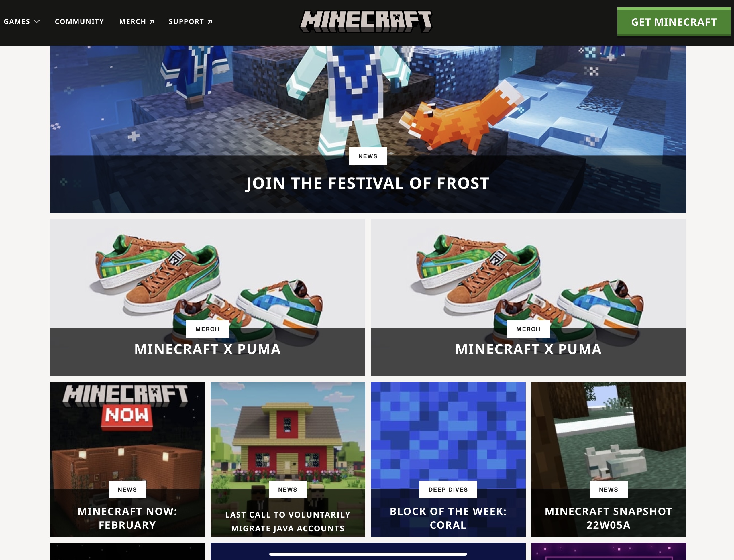The width and height of the screenshot is (734, 560).
Task: Open Minecraft Snapshot 22W05A article
Action: coord(608,518)
